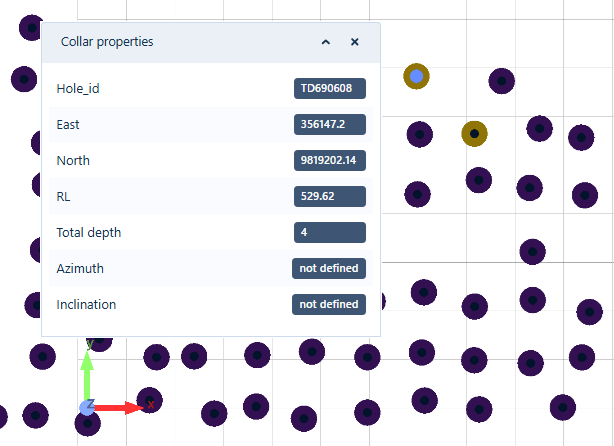Click the Azimuth not defined field
The height and width of the screenshot is (446, 614).
[329, 269]
